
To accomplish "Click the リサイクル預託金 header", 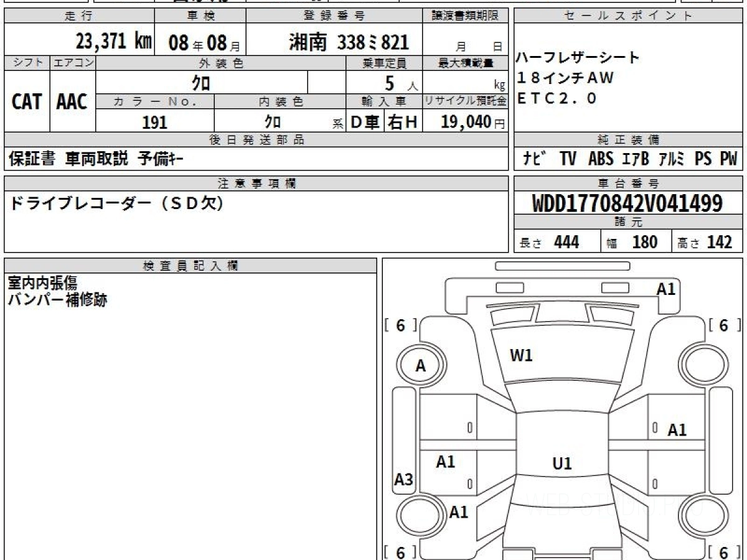I will 466,101.
